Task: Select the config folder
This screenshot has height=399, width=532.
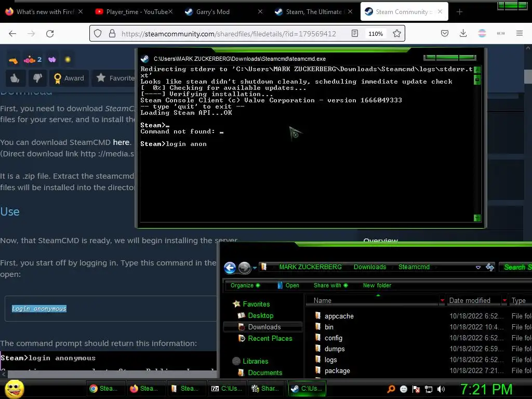Action: 333,338
